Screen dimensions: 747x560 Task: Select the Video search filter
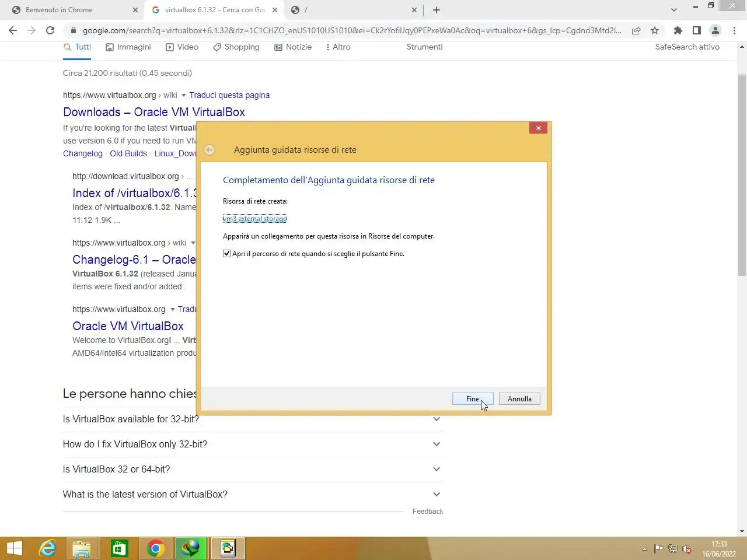pyautogui.click(x=182, y=47)
